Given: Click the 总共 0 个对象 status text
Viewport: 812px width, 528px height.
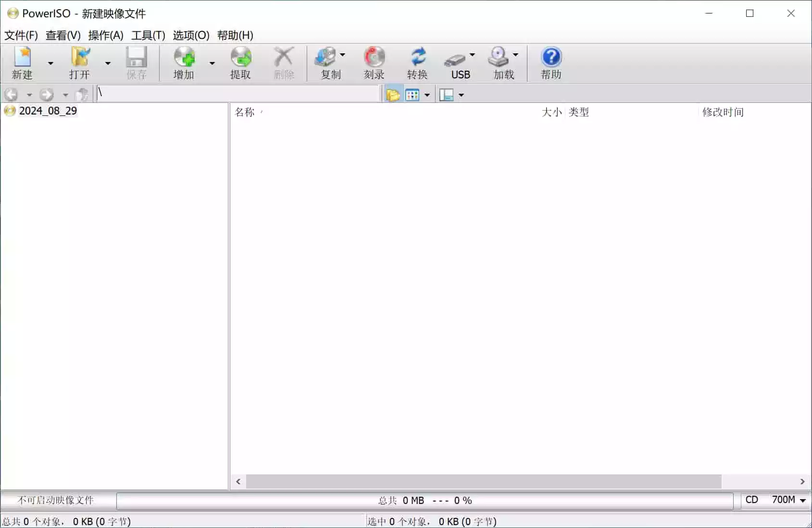Looking at the screenshot, I should click(x=67, y=521).
